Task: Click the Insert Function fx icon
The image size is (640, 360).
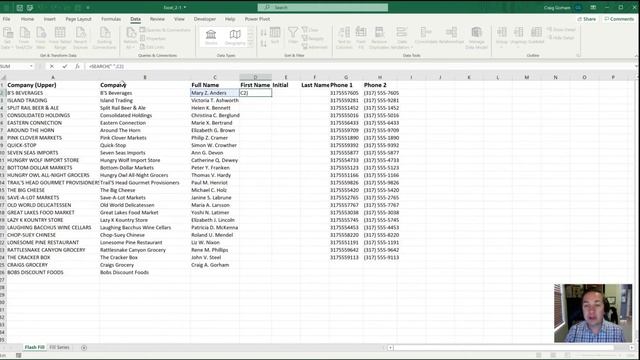Action: coord(77,66)
